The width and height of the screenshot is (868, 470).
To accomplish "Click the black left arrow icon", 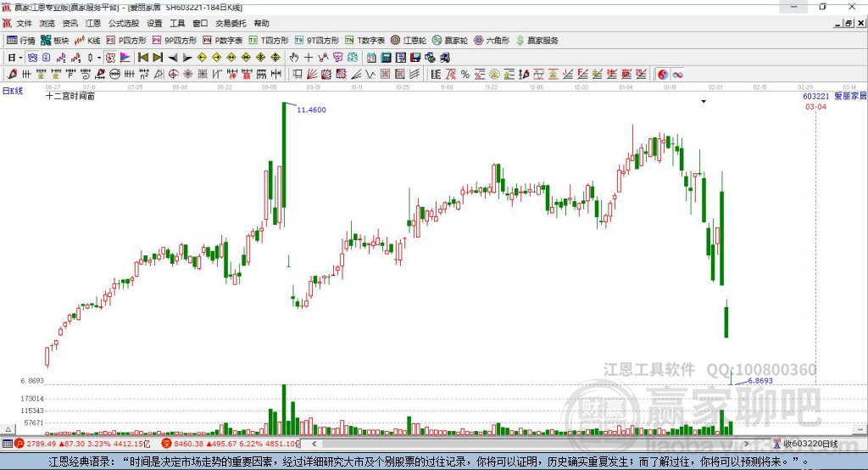I will [x=173, y=58].
